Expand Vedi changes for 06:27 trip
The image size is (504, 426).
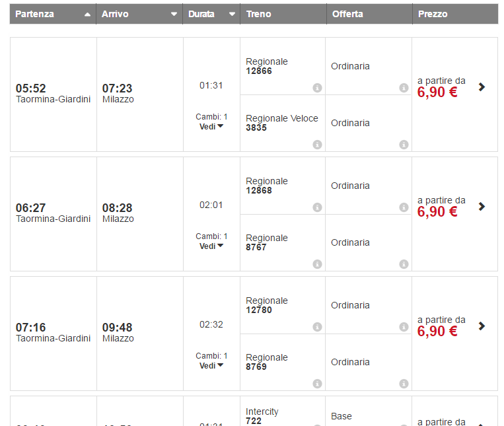point(211,246)
